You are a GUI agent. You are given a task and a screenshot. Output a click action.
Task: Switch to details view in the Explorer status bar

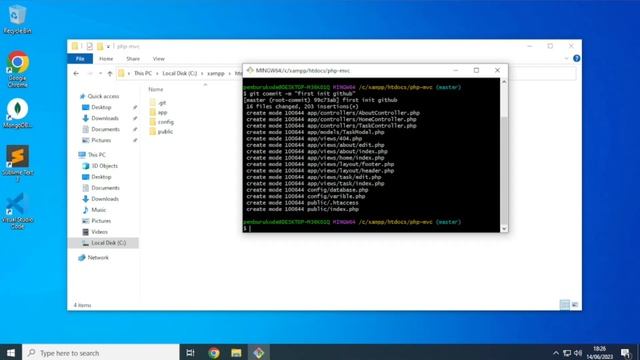point(564,304)
